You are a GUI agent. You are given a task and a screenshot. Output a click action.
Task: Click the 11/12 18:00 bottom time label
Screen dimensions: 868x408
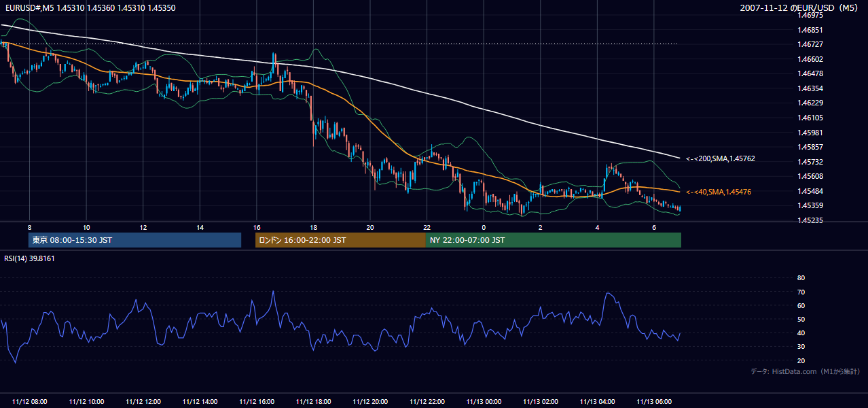click(x=313, y=402)
